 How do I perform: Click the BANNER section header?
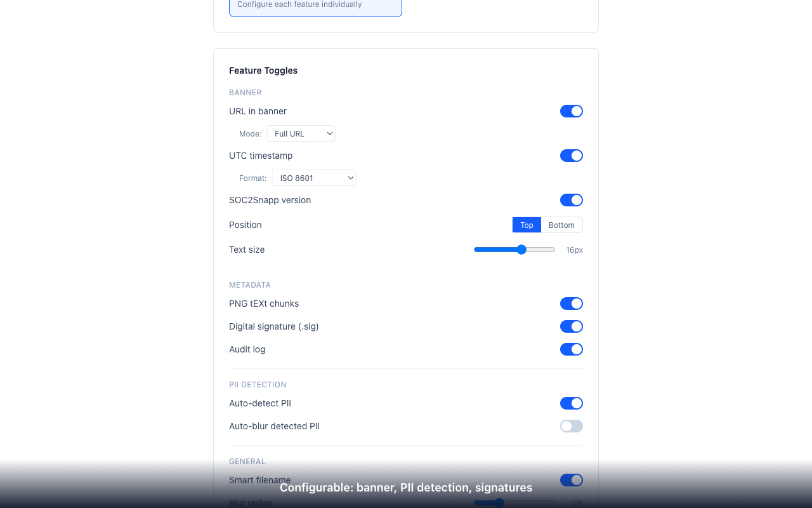click(245, 92)
